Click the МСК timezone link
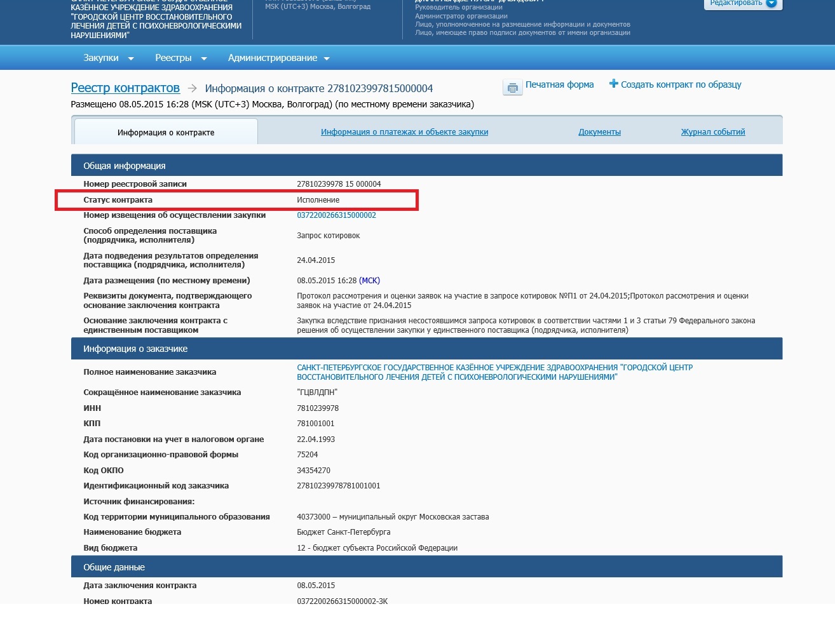Viewport: 835px width, 644px height. tap(369, 281)
